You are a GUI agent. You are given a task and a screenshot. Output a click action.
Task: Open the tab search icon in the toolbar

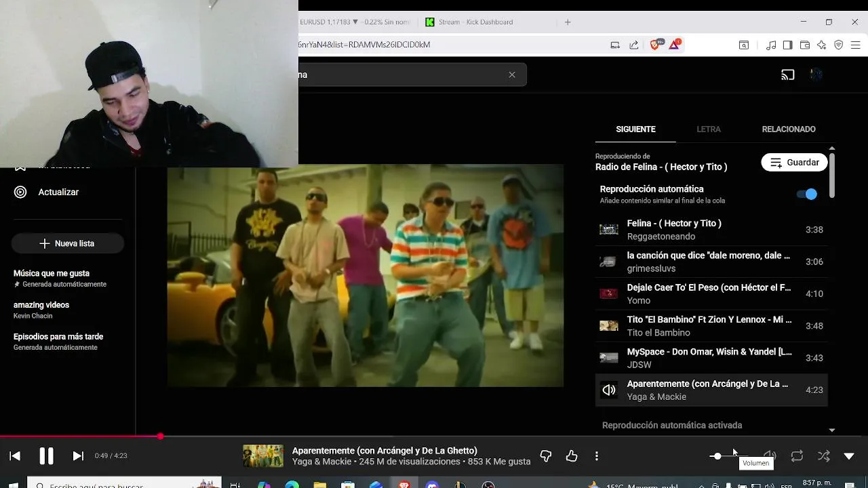tap(744, 45)
